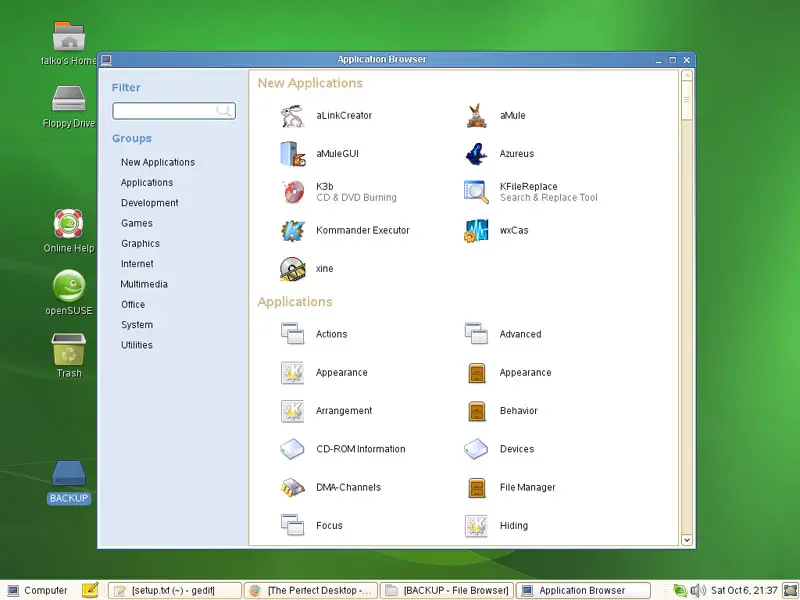Open Behavior cabinet icon

pos(477,411)
